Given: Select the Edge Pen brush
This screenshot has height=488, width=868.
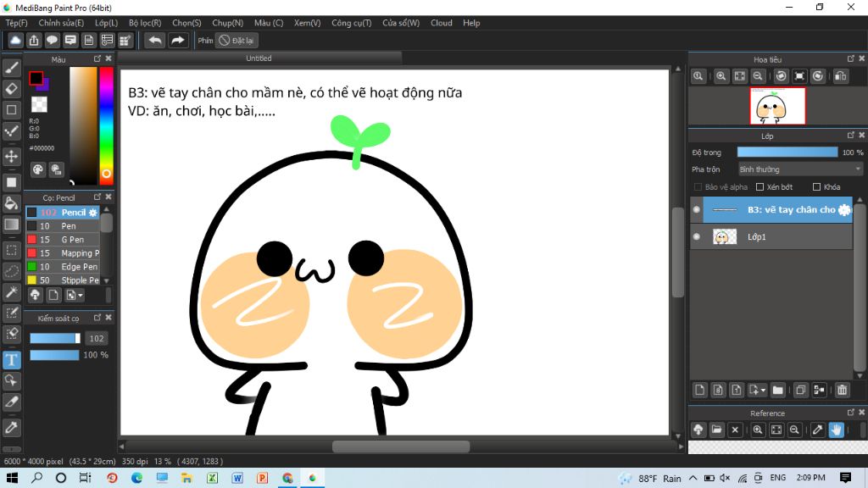Looking at the screenshot, I should pyautogui.click(x=63, y=267).
